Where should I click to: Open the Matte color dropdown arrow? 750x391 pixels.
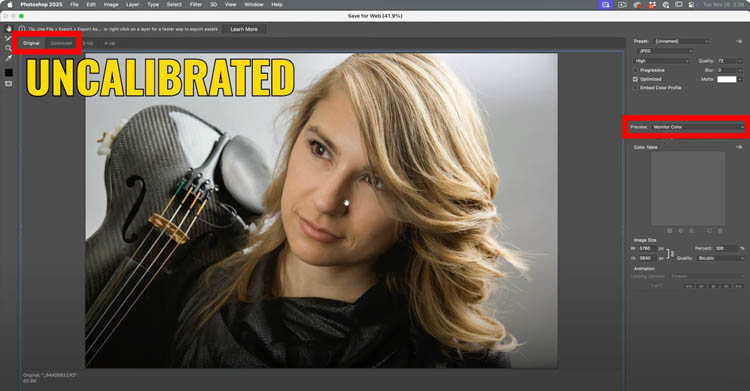[740, 79]
